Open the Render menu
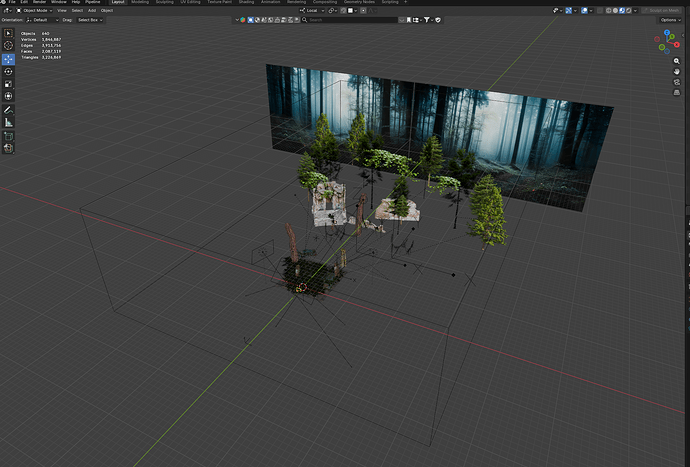The width and height of the screenshot is (690, 467). 40,2
